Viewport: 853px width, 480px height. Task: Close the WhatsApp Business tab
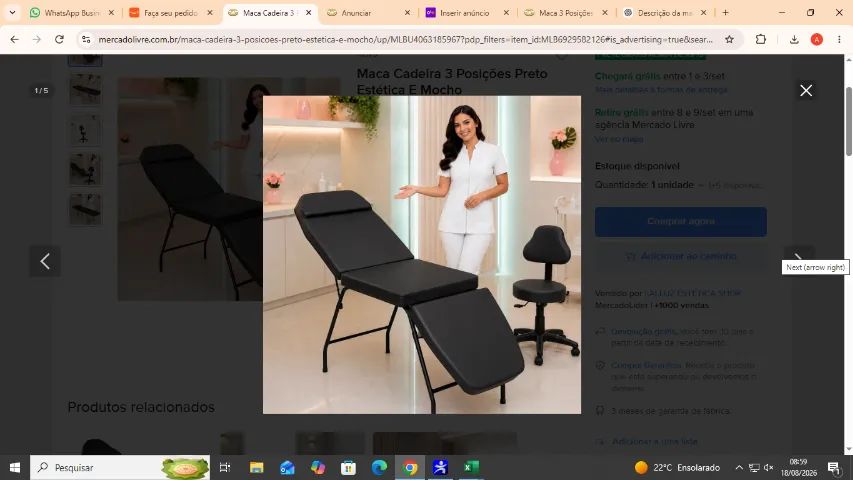[111, 13]
